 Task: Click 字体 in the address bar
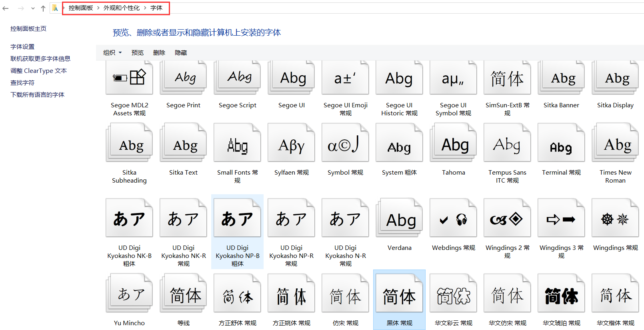click(156, 8)
